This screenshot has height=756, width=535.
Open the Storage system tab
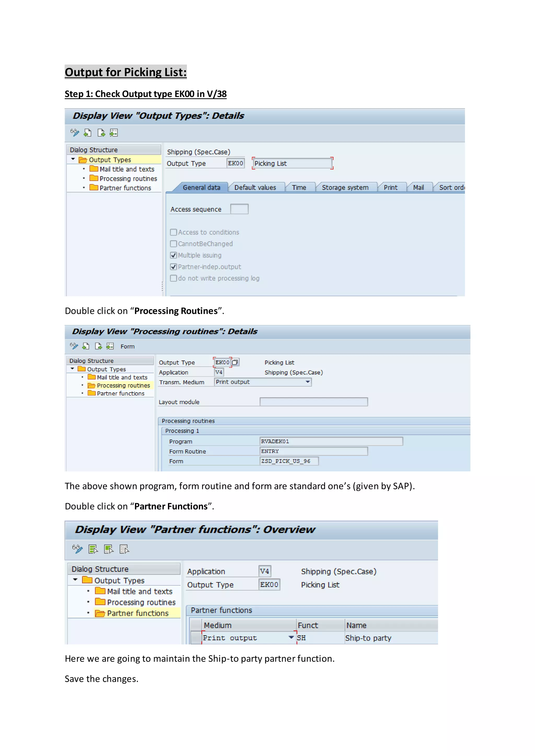[x=345, y=187]
